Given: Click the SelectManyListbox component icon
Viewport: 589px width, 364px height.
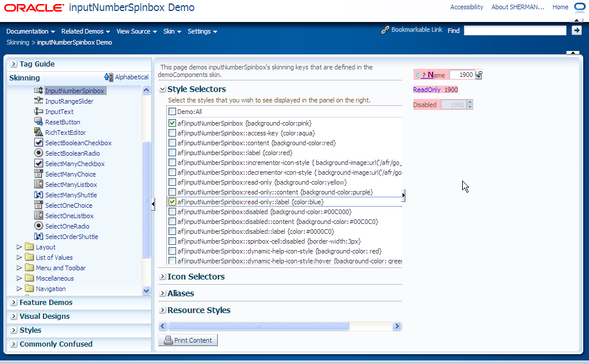Looking at the screenshot, I should (38, 184).
